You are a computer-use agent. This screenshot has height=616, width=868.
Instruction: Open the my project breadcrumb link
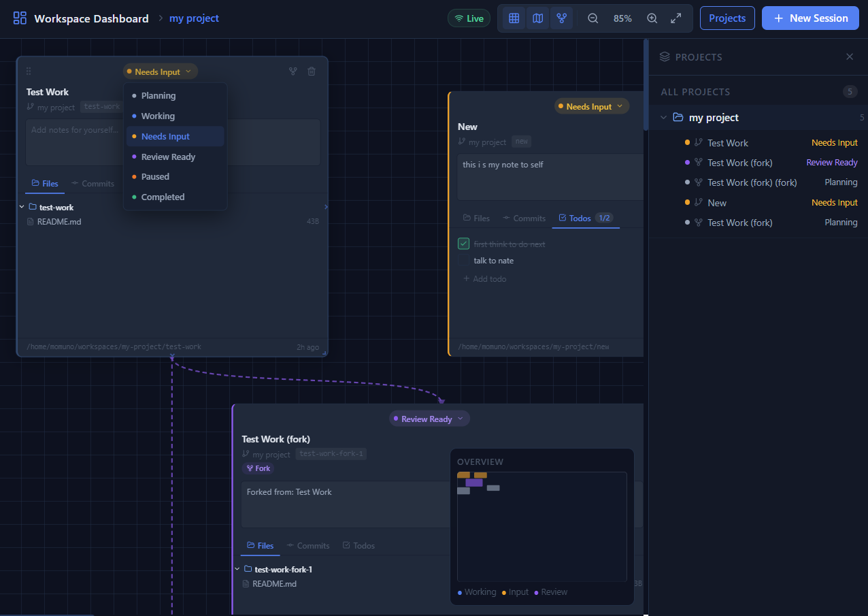pos(194,18)
